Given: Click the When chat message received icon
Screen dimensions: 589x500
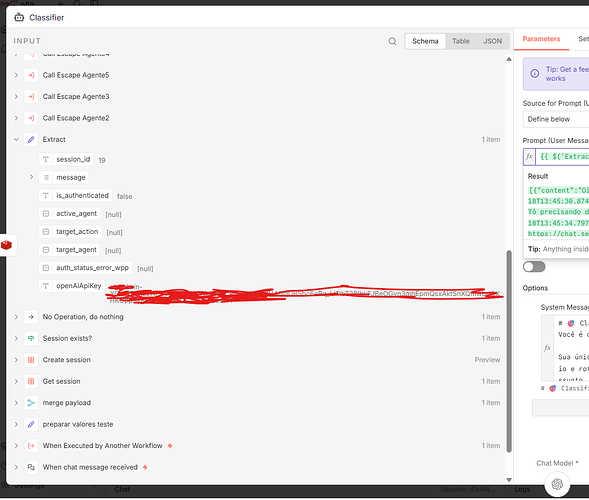Looking at the screenshot, I should (31, 467).
